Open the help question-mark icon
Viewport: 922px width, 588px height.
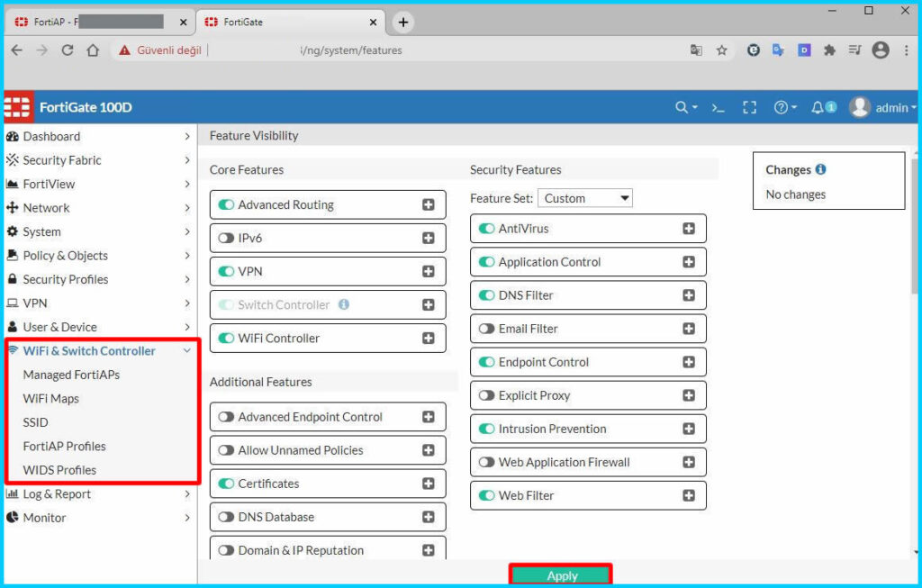(x=781, y=107)
